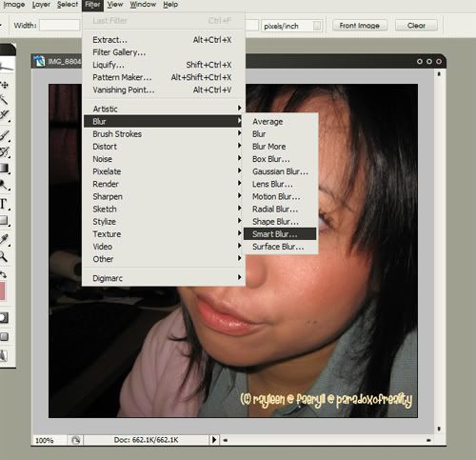The height and width of the screenshot is (460, 476).
Task: Open the Video filter submenu
Action: (164, 247)
